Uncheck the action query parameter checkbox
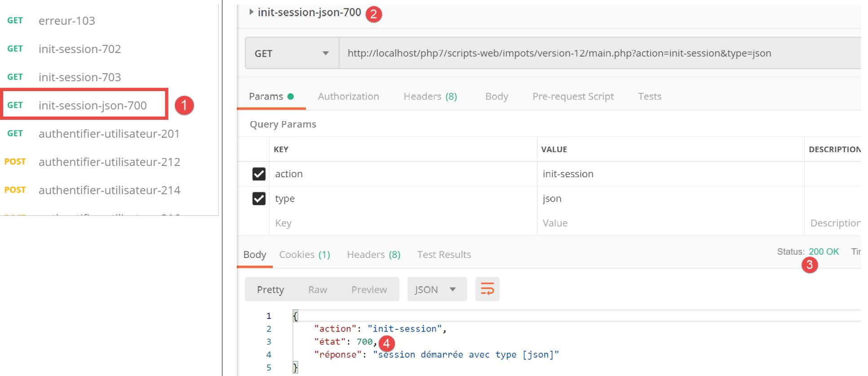The width and height of the screenshot is (868, 376). (259, 174)
